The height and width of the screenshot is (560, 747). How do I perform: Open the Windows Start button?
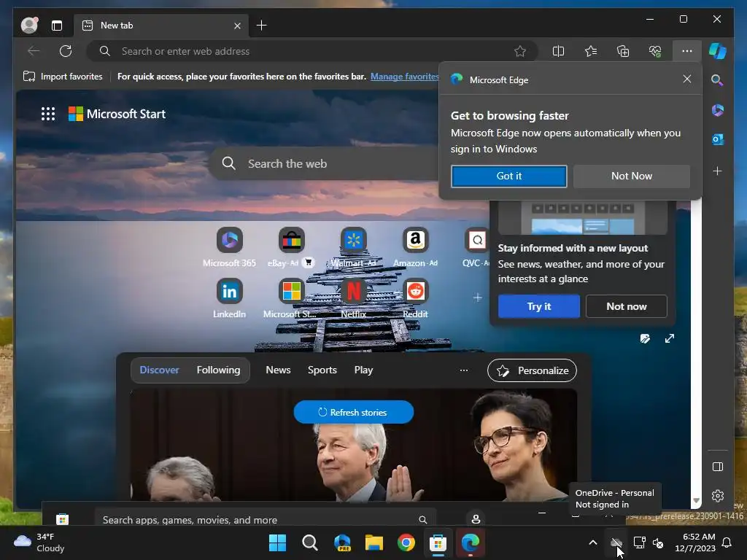(x=278, y=542)
